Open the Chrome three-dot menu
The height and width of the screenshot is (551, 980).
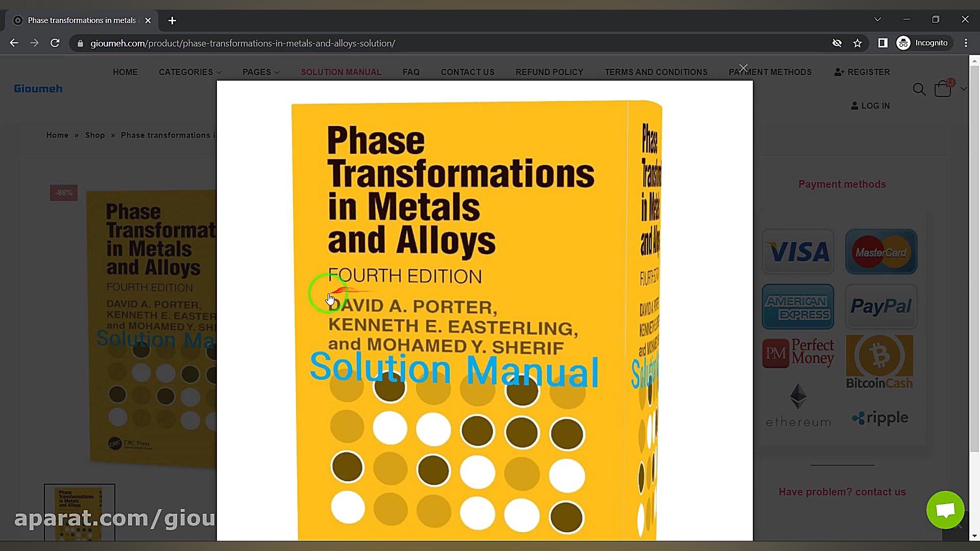966,43
